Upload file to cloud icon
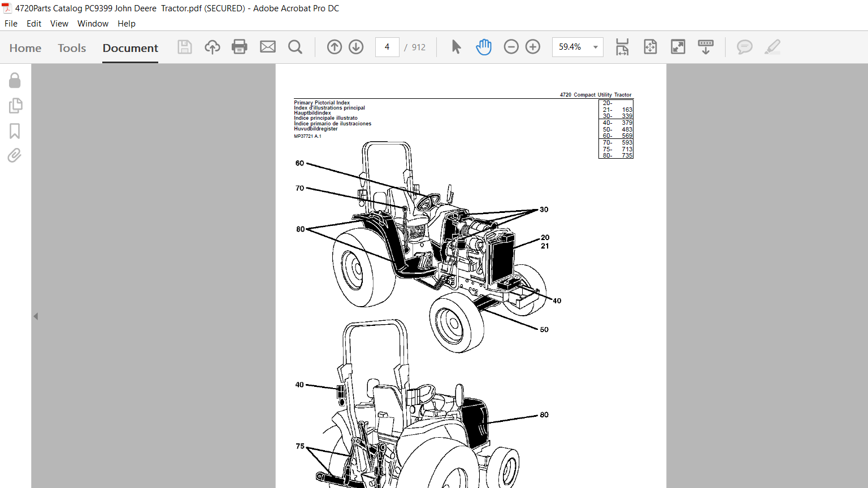This screenshot has height=488, width=868. pos(212,47)
